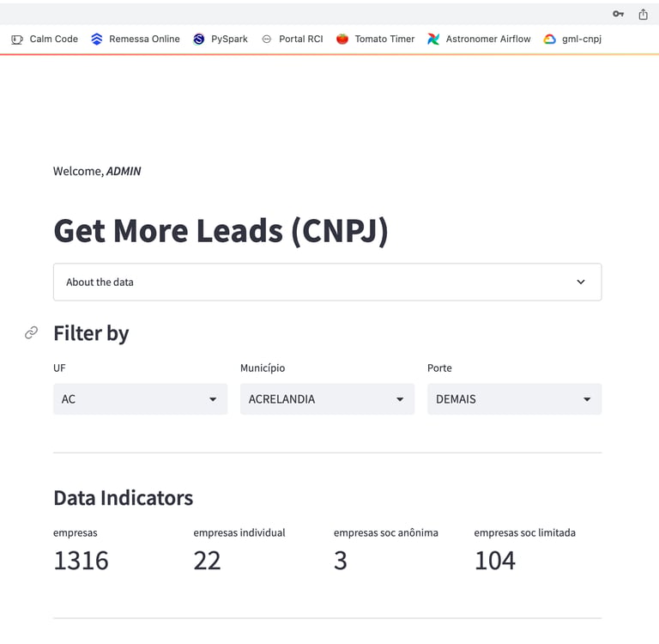The width and height of the screenshot is (659, 644).
Task: Click the arrow on the Porte select box
Action: click(x=587, y=399)
